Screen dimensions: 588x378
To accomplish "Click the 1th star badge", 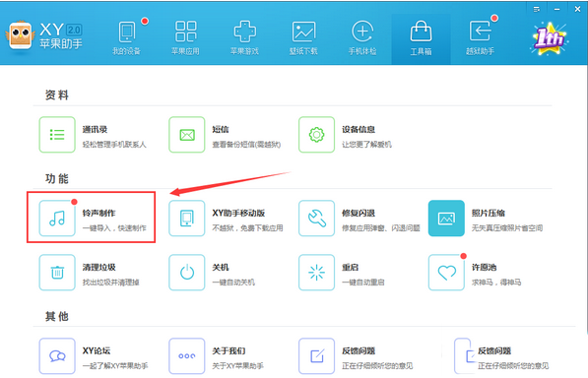I will [x=549, y=38].
